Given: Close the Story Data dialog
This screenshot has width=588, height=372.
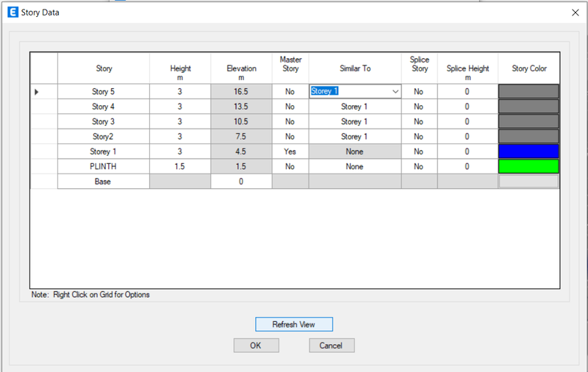Looking at the screenshot, I should (576, 12).
